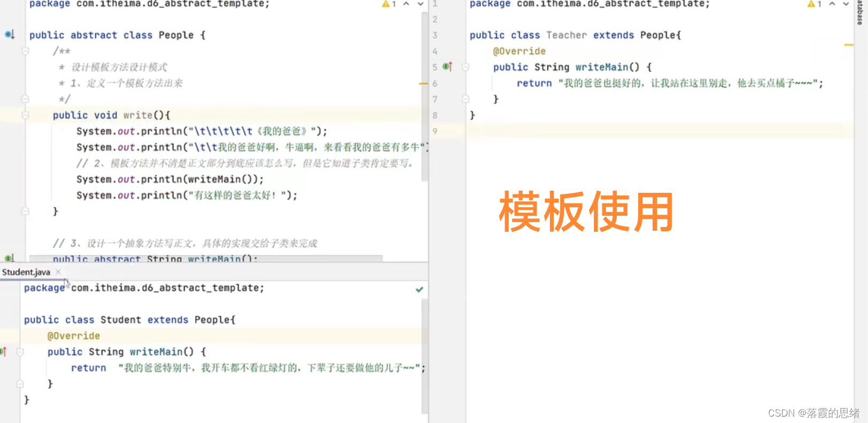868x423 pixels.
Task: Collapse the write() method in People
Action: [x=25, y=115]
